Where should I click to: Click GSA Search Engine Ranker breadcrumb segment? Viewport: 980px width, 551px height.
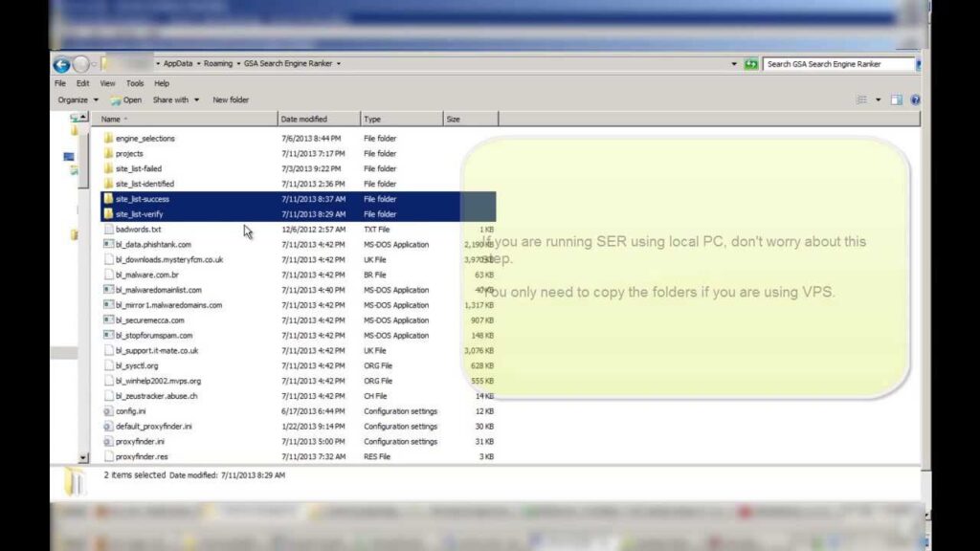tap(288, 64)
